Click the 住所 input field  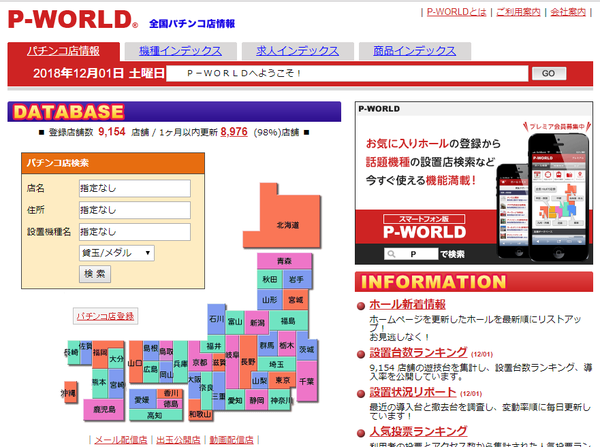pyautogui.click(x=135, y=210)
